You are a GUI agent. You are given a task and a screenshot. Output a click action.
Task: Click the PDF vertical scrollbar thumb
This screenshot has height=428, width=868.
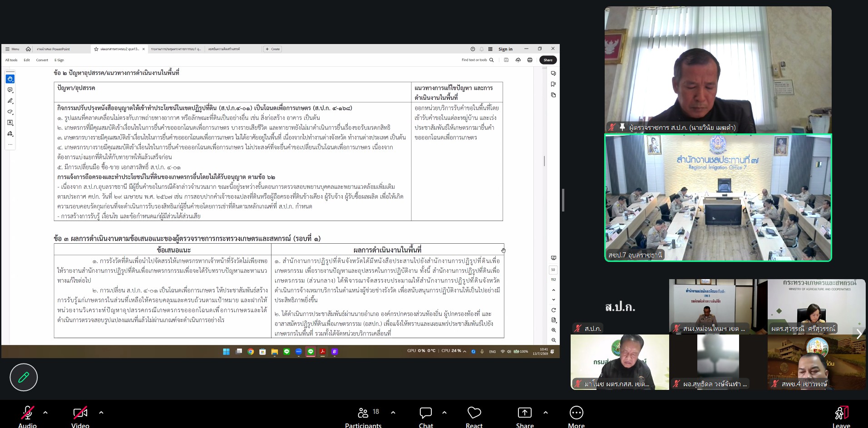544,161
